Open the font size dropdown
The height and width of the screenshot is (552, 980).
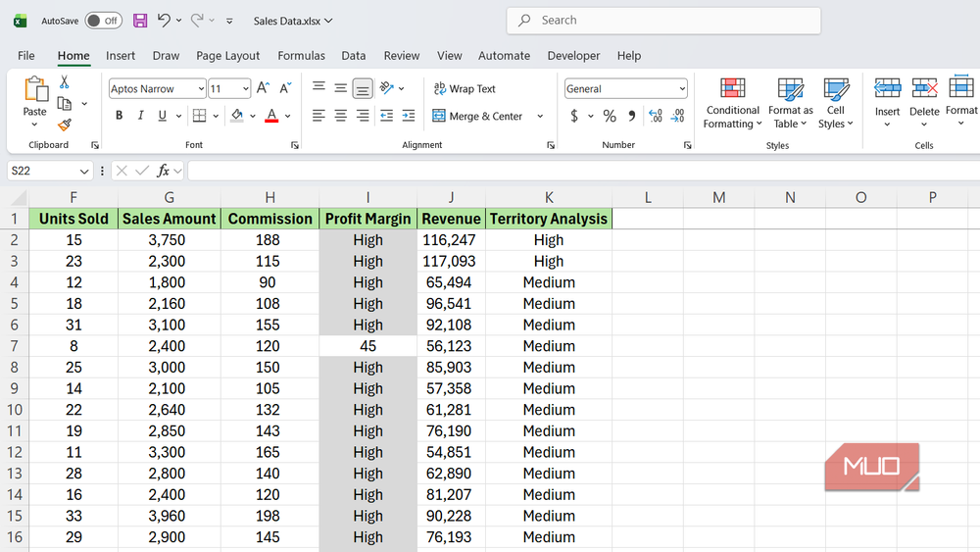pyautogui.click(x=246, y=89)
